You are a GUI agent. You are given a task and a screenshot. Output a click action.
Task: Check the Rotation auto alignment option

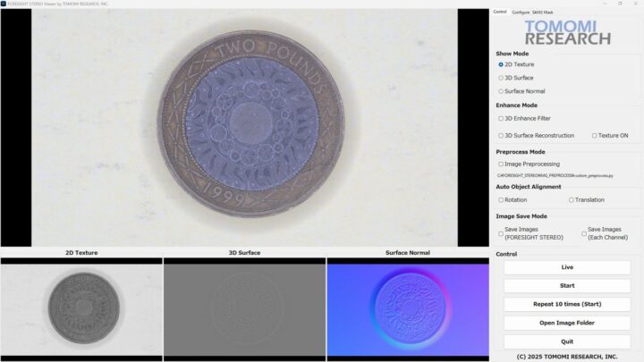point(501,200)
